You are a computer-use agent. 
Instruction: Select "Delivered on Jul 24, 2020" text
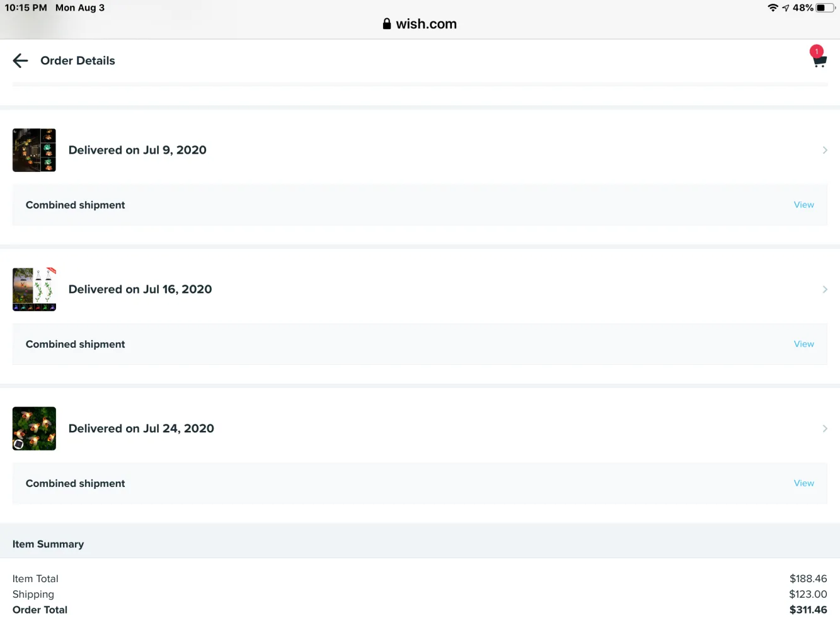tap(141, 428)
